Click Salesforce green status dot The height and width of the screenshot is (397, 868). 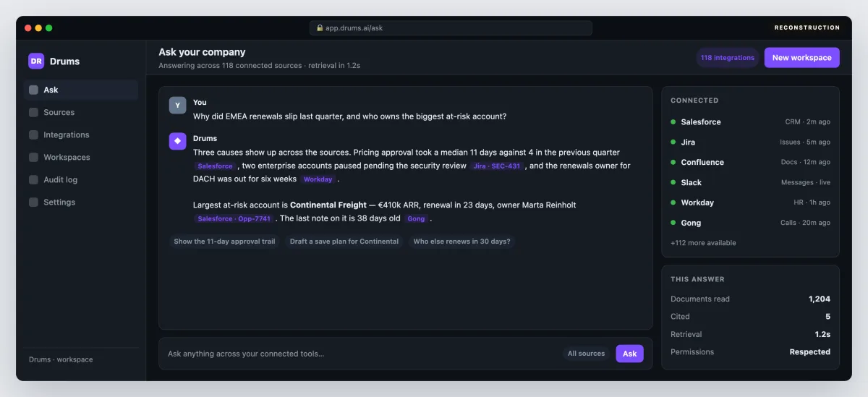[673, 122]
